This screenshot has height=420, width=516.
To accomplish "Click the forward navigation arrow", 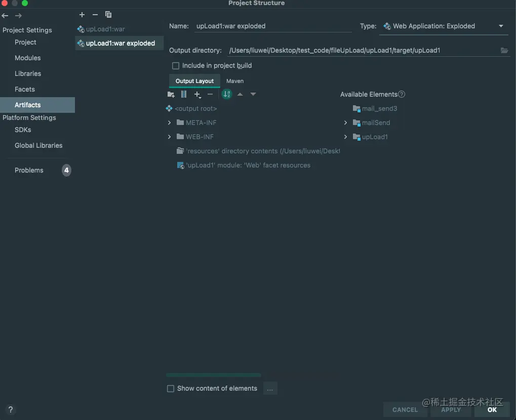I will [18, 16].
